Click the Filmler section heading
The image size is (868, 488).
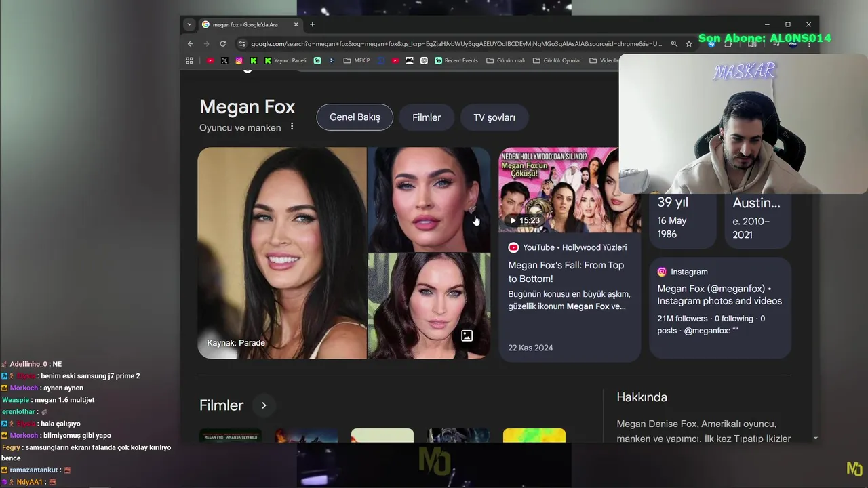[x=221, y=405]
